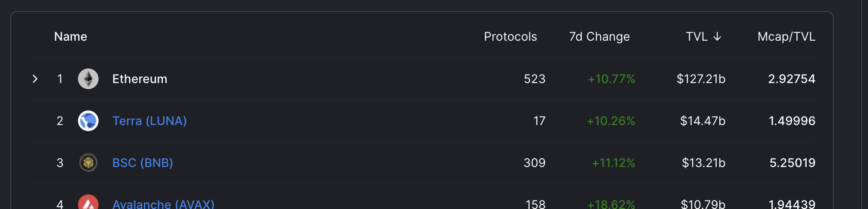Open the Terra (LUNA) chain link
Screen dimensions: 868x209
(x=149, y=121)
